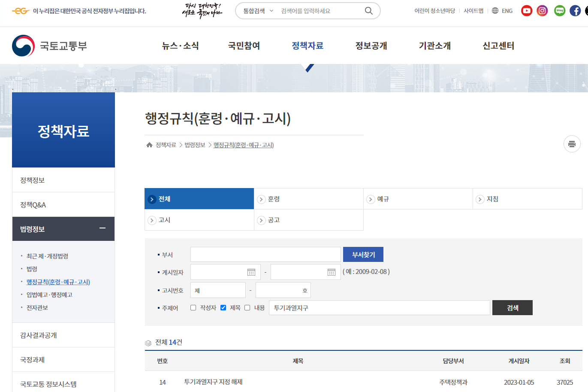Viewport: 588px width, 392px height.
Task: Click the 주제어 keyword field
Action: tap(379, 308)
